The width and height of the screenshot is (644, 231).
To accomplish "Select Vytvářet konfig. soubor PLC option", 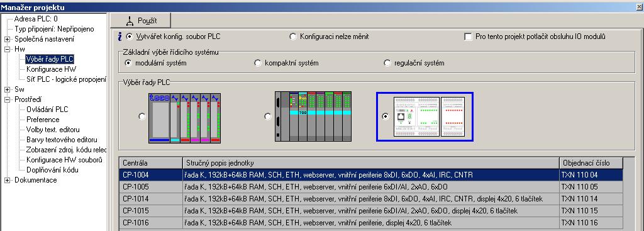I will (130, 37).
